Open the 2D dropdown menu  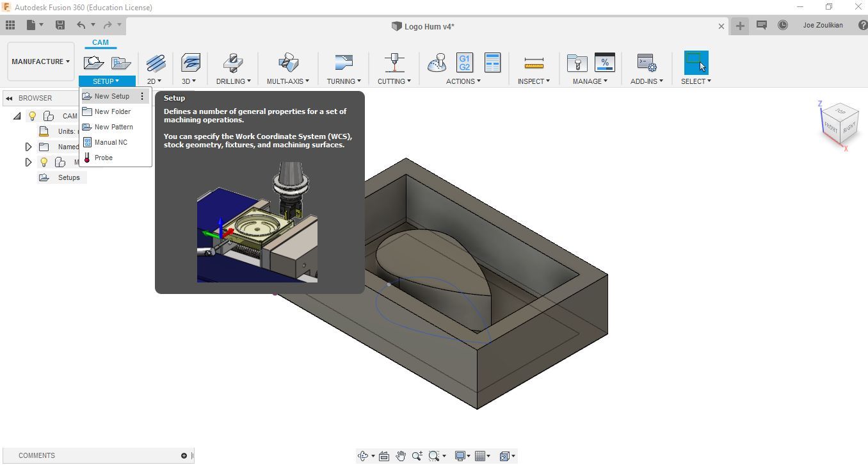coord(154,81)
